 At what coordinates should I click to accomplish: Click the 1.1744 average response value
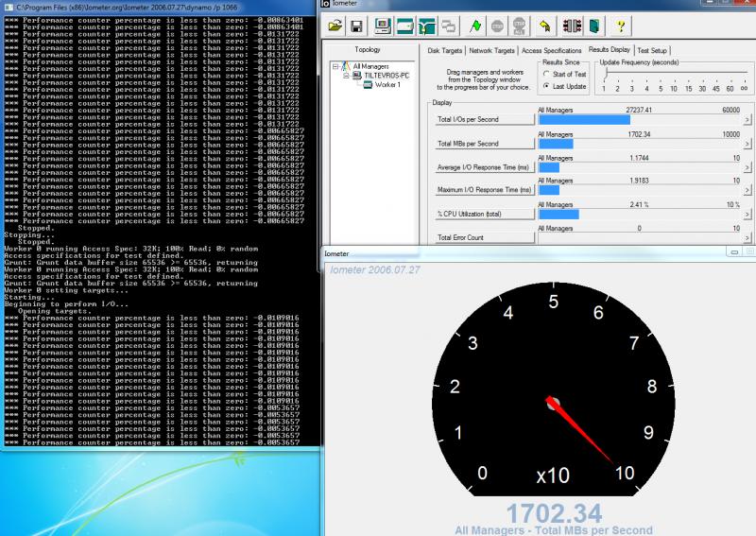pos(639,158)
